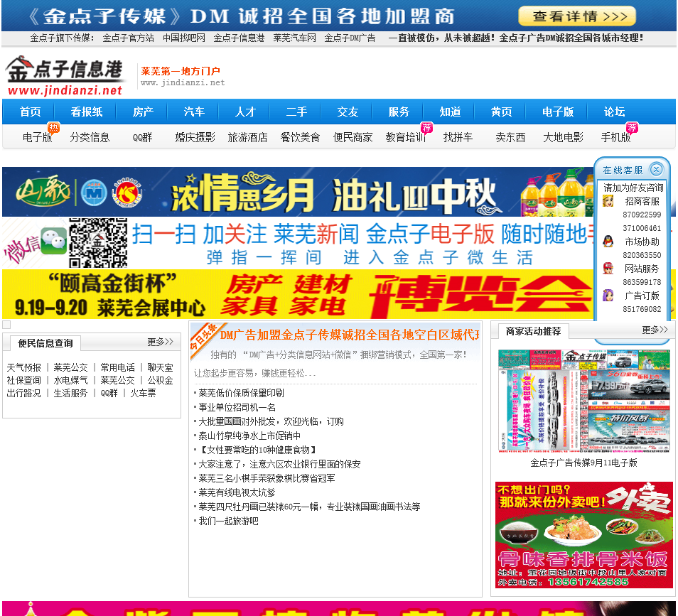This screenshot has height=616, width=678.
Task: Open the 人才 navigation tab
Action: (x=245, y=112)
